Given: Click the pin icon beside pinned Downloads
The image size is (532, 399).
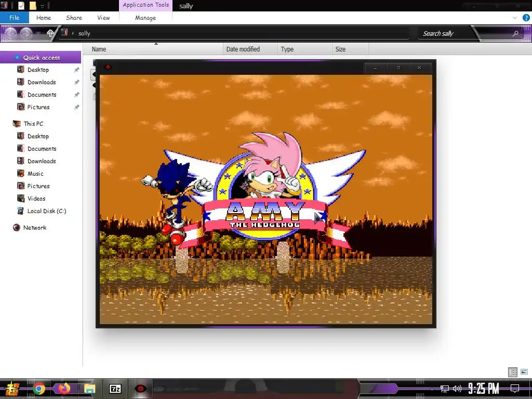Looking at the screenshot, I should pyautogui.click(x=77, y=82).
